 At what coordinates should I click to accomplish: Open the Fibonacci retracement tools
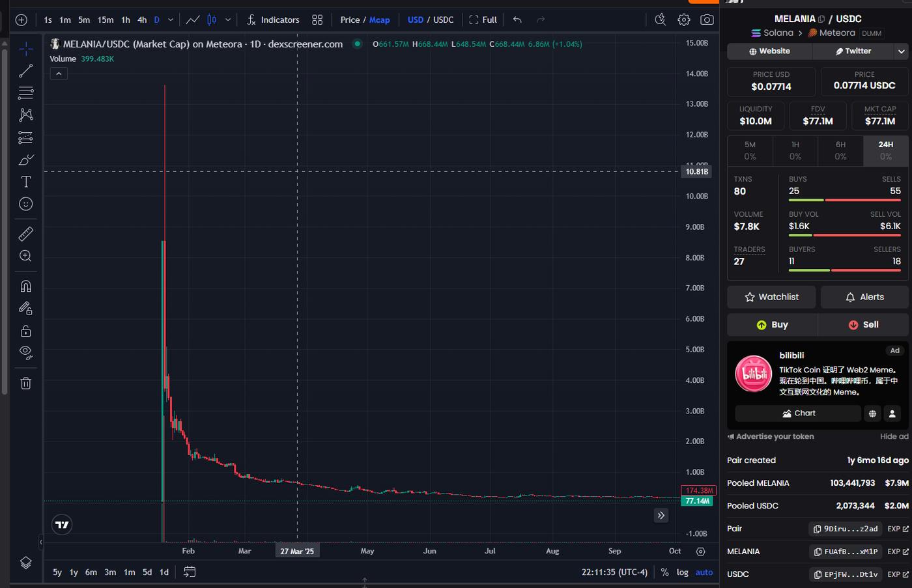coord(25,93)
